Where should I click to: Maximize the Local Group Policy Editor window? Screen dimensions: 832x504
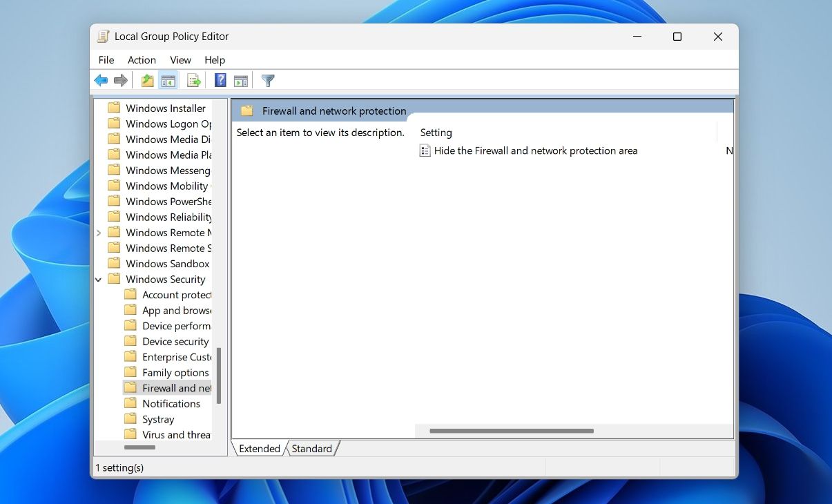point(677,37)
